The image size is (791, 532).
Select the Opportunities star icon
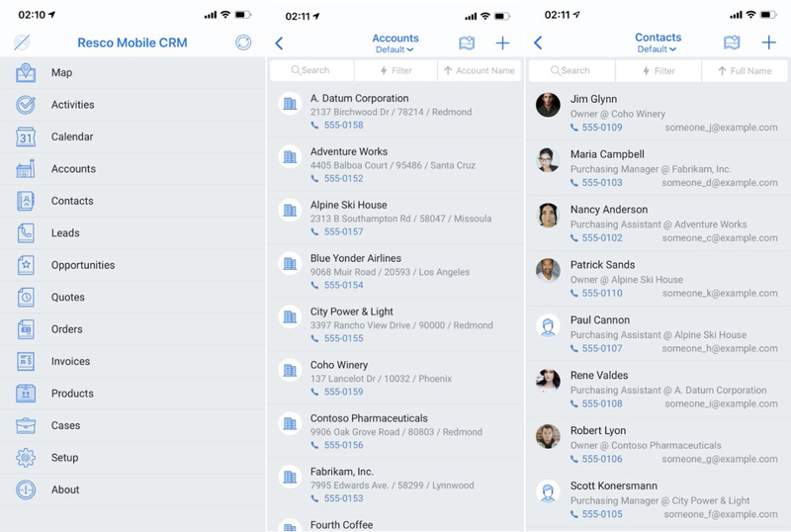[x=26, y=265]
